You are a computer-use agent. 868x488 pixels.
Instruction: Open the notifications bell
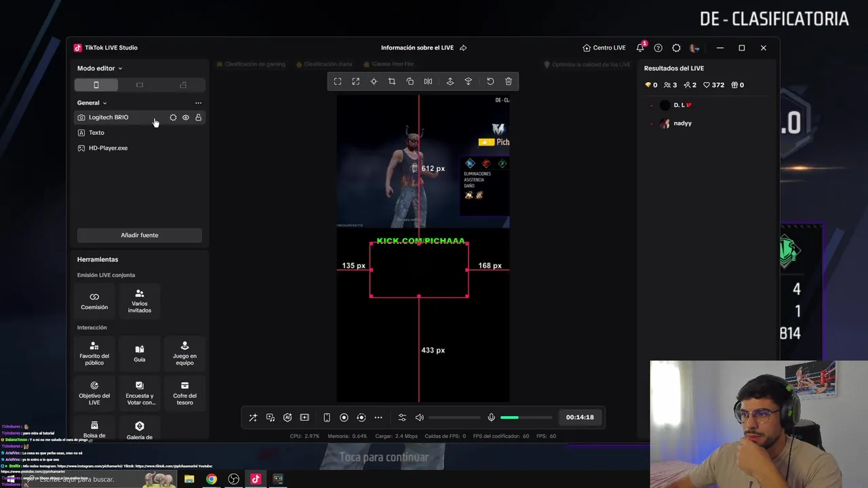coord(640,48)
